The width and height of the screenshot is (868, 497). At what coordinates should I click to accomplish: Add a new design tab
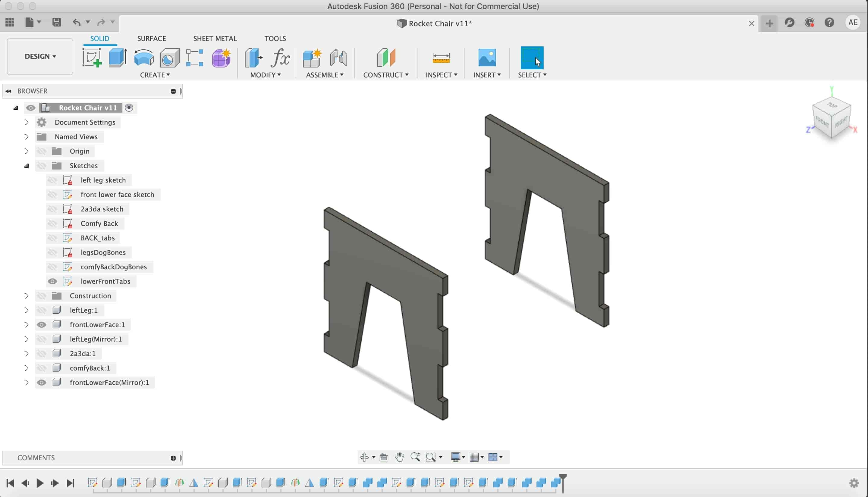click(x=769, y=23)
